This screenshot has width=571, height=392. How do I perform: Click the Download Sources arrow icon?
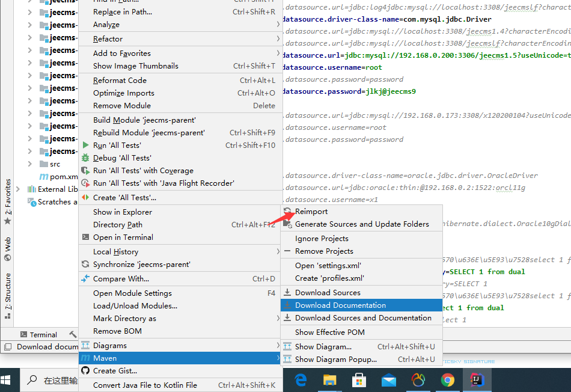[287, 293]
